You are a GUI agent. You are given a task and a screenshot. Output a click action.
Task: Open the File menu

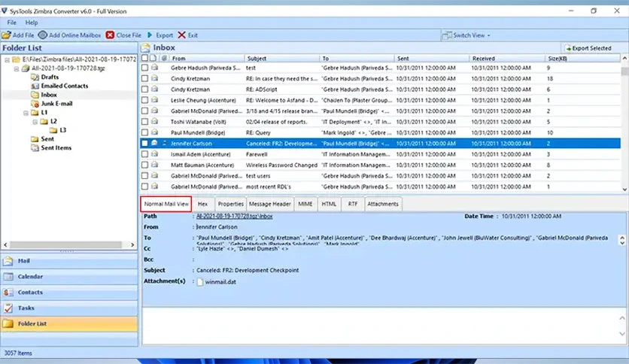[11, 23]
